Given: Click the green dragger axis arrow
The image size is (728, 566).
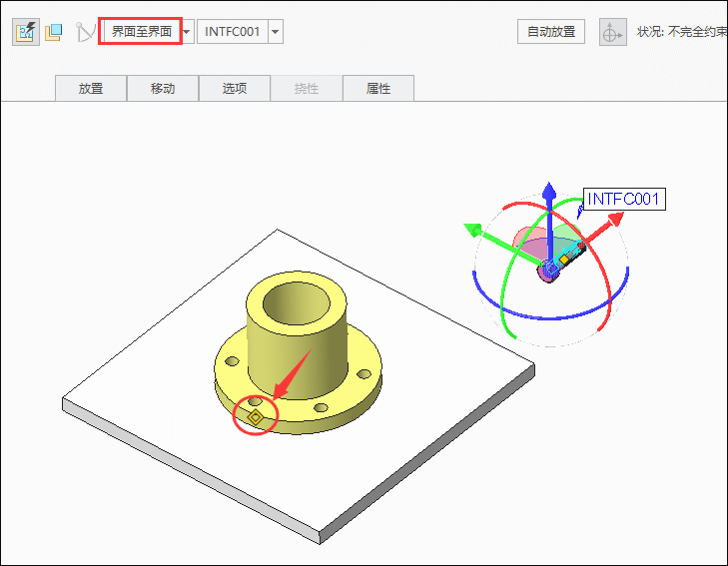Looking at the screenshot, I should pyautogui.click(x=474, y=230).
